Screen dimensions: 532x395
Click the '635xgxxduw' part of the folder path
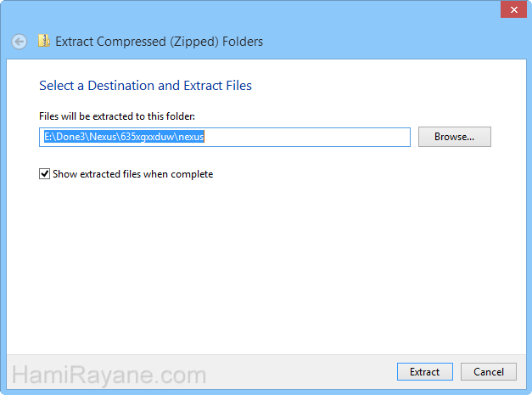coord(148,137)
